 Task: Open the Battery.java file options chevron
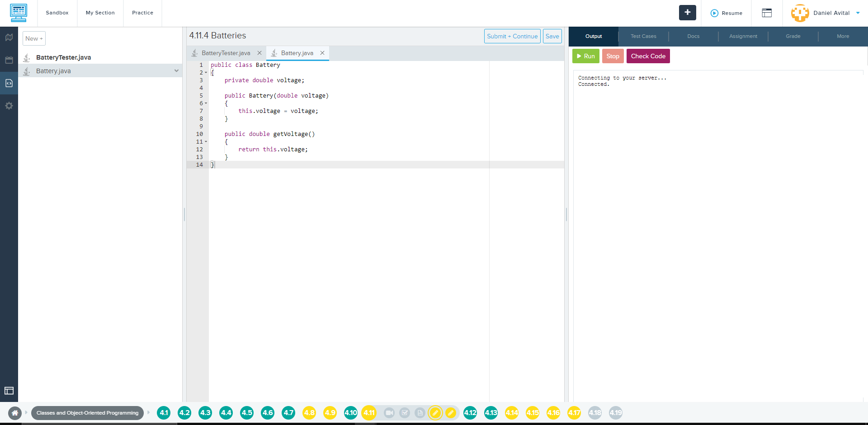click(176, 71)
